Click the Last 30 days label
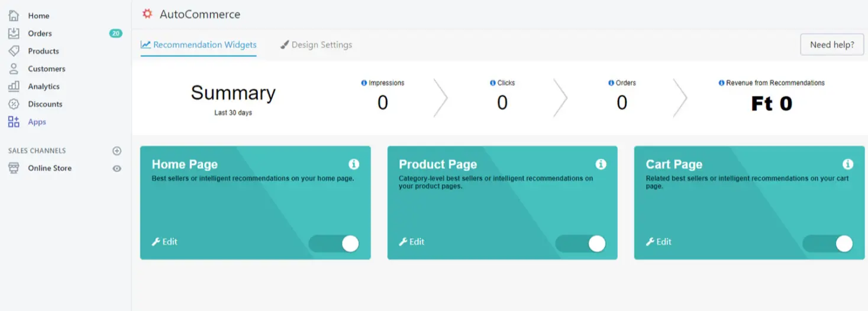Viewport: 868px width, 311px height. (x=233, y=113)
